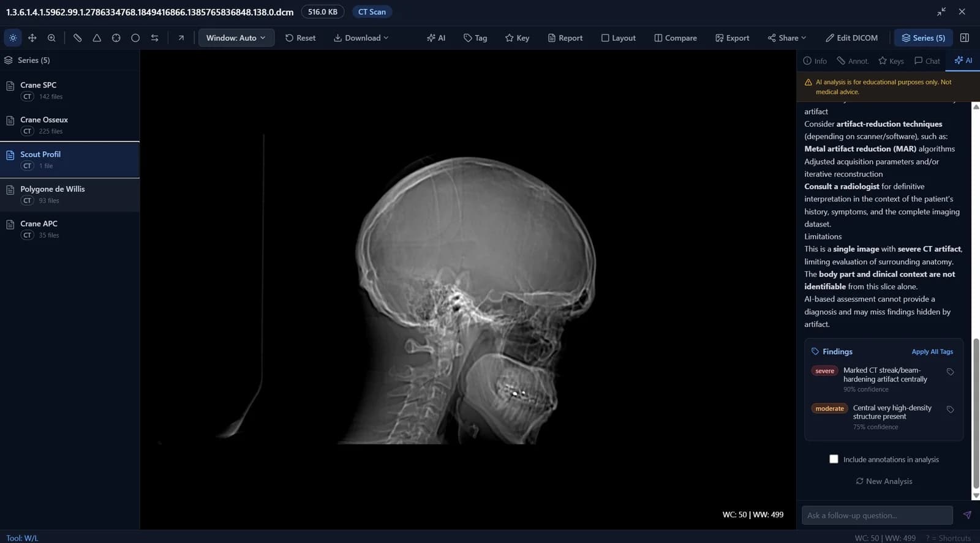Click the 516.0 KB file size badge

(x=323, y=12)
